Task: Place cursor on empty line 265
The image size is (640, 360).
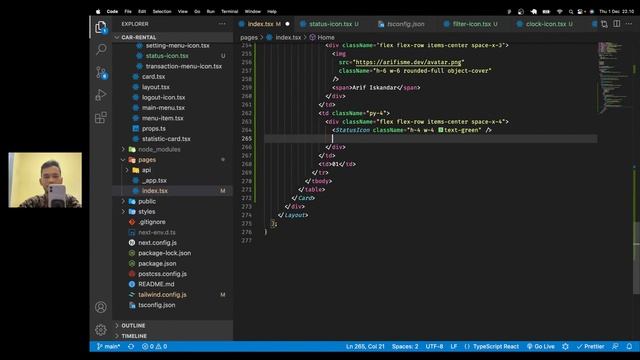Action: [x=431, y=139]
